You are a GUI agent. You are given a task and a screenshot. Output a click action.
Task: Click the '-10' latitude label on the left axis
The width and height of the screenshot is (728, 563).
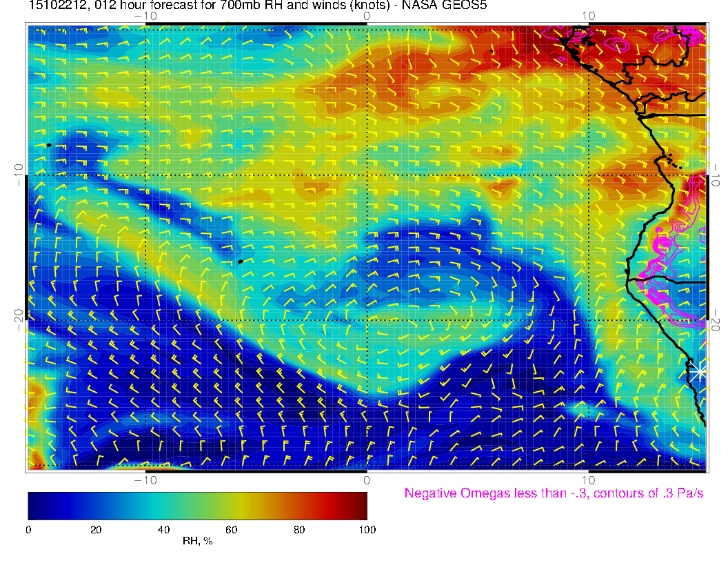tap(18, 175)
